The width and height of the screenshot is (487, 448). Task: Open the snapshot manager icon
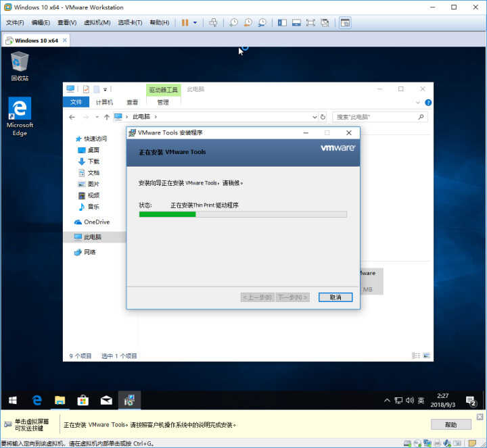point(262,23)
